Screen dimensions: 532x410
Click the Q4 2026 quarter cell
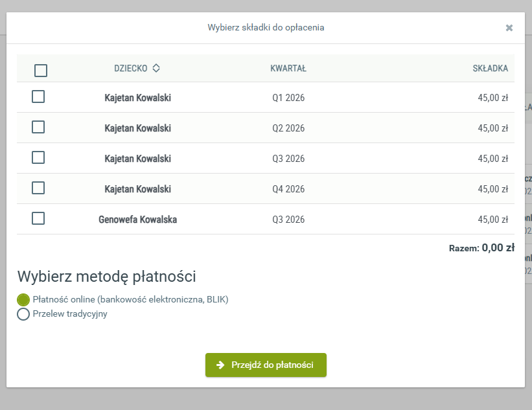[x=288, y=189]
